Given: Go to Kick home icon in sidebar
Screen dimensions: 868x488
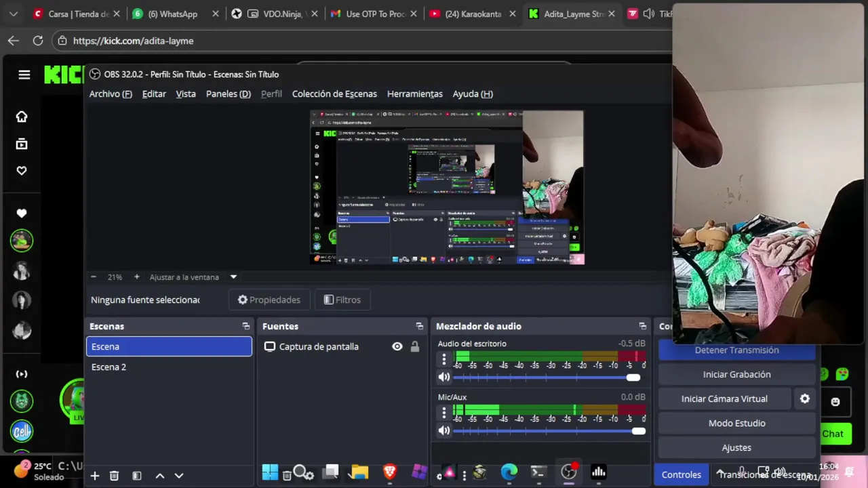Looking at the screenshot, I should tap(22, 117).
